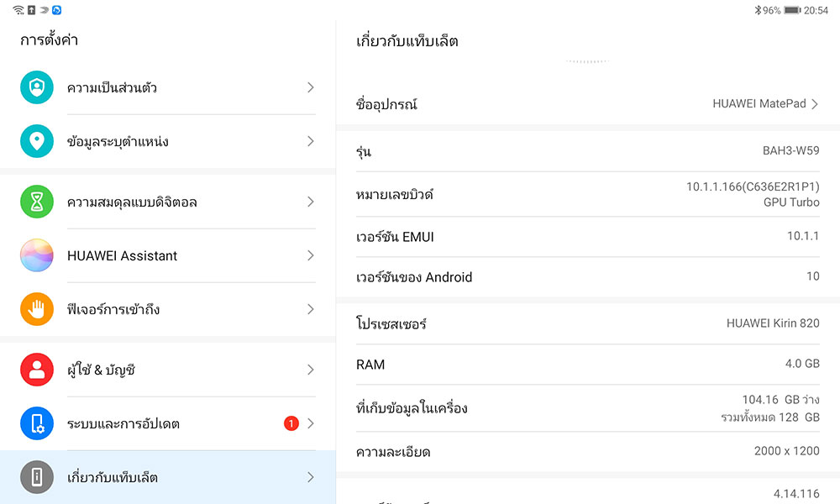Tap the HUAWEI Assistant icon

(x=37, y=255)
